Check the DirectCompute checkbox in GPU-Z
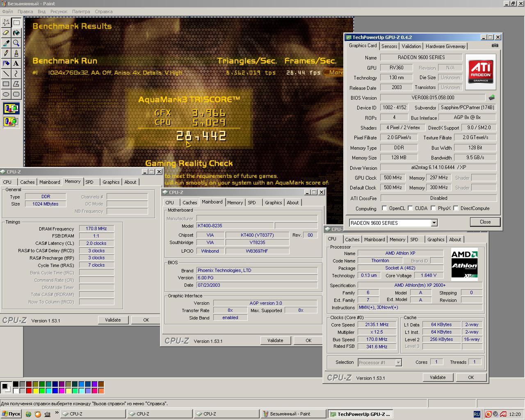525x420 pixels. 456,208
